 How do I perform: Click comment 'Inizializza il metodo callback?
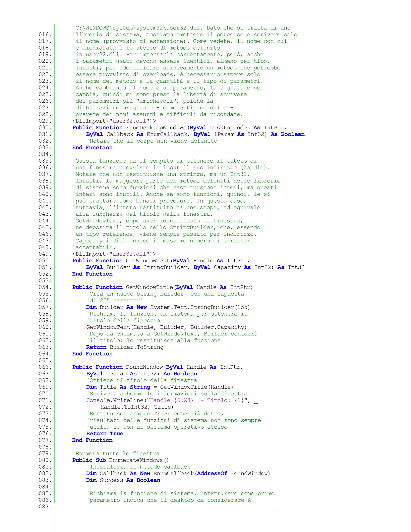click(x=138, y=467)
